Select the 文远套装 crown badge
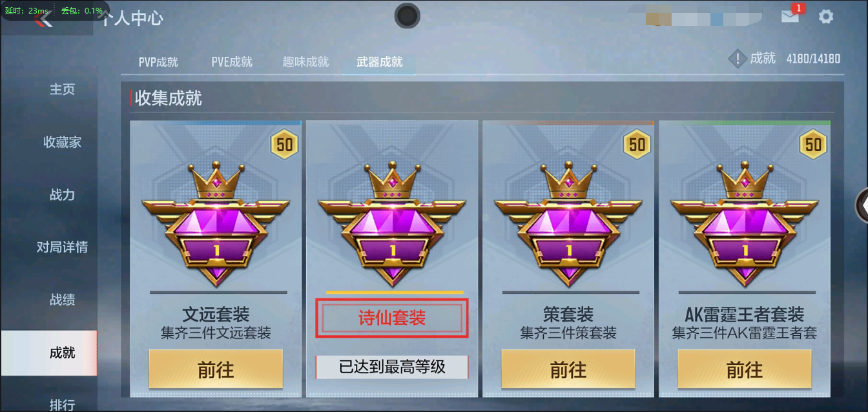Viewport: 868px width, 412px height. pyautogui.click(x=216, y=223)
